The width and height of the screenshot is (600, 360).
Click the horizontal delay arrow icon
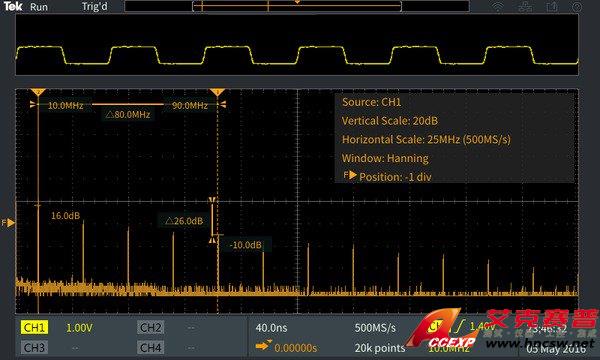tap(263, 346)
